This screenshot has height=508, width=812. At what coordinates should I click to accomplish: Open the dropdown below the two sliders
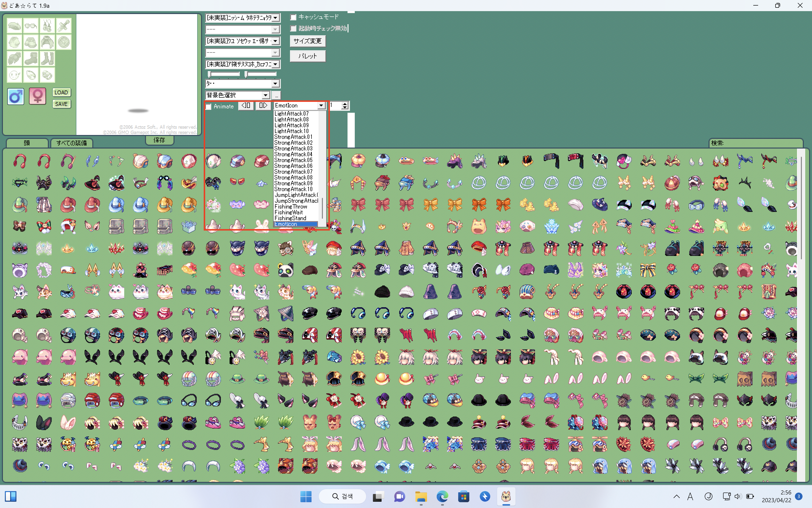tap(275, 84)
